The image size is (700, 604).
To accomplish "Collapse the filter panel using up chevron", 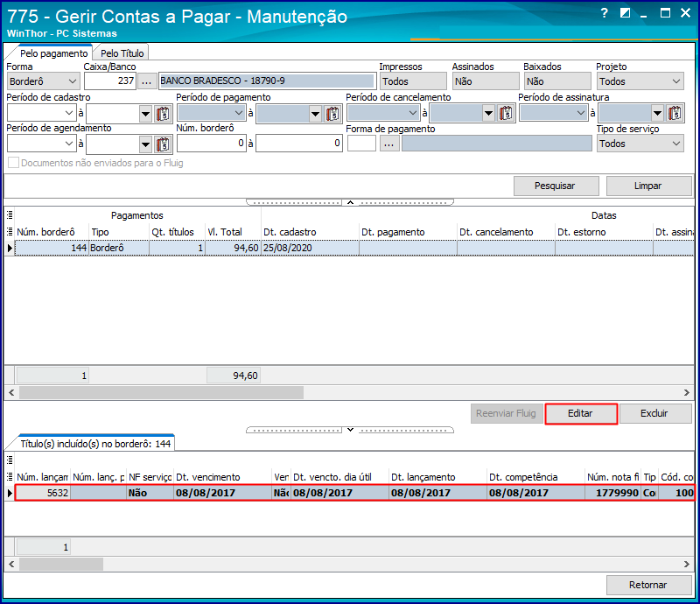I will pyautogui.click(x=351, y=202).
